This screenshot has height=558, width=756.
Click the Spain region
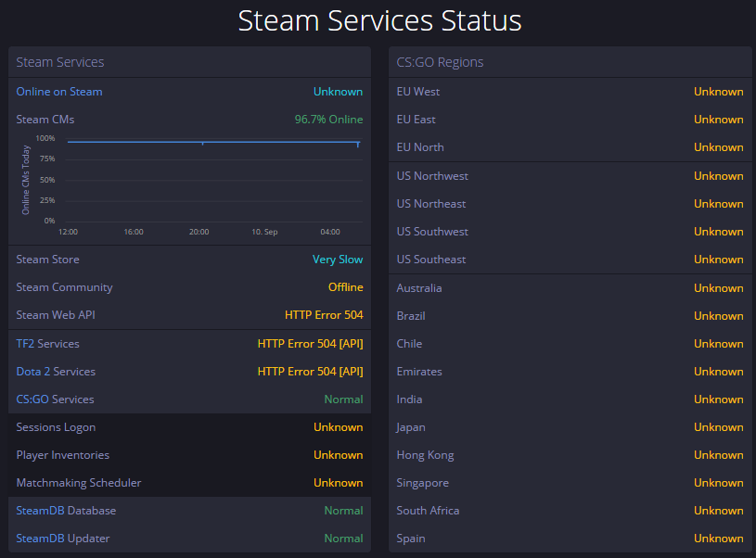point(411,539)
